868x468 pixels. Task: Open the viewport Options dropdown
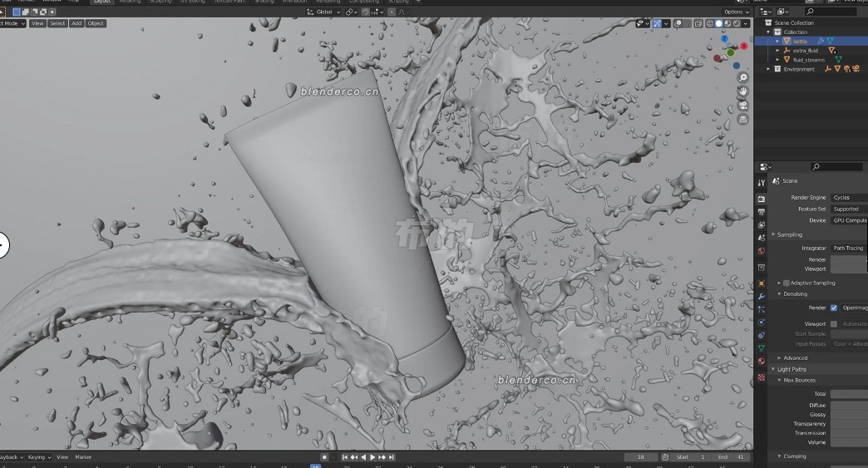point(737,12)
